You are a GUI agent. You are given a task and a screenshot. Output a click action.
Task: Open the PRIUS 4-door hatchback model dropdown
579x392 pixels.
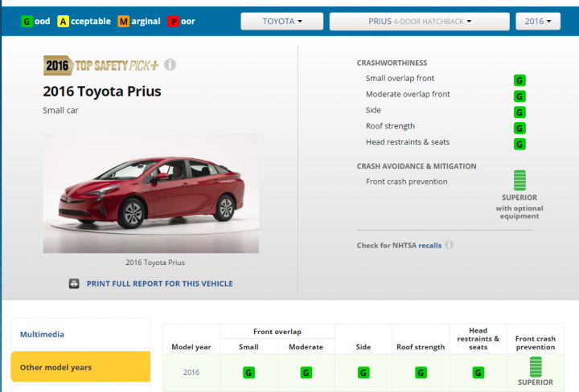[420, 22]
